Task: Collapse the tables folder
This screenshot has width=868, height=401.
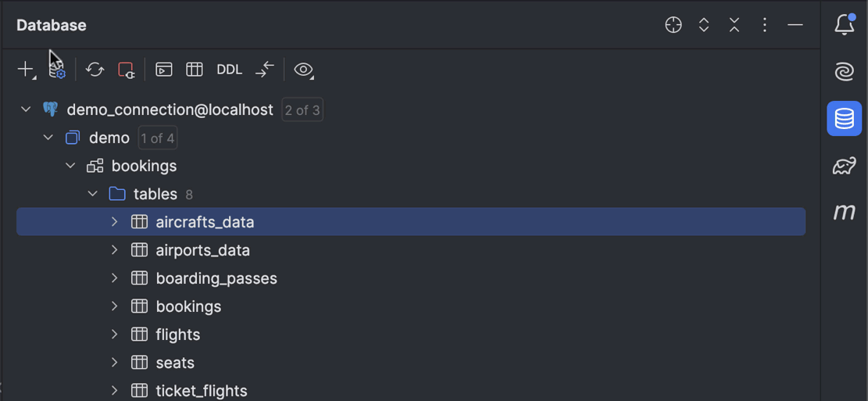Action: click(x=92, y=193)
